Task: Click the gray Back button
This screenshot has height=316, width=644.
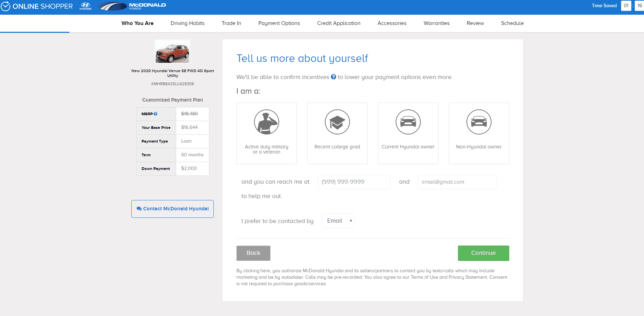Action: 253,253
